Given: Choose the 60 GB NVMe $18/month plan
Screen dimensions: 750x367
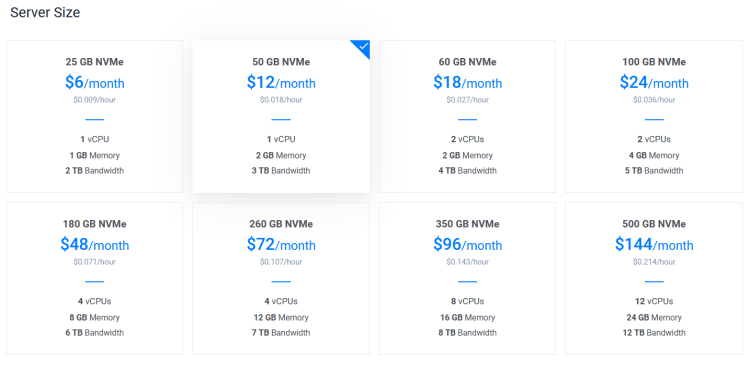Looking at the screenshot, I should coord(467,116).
